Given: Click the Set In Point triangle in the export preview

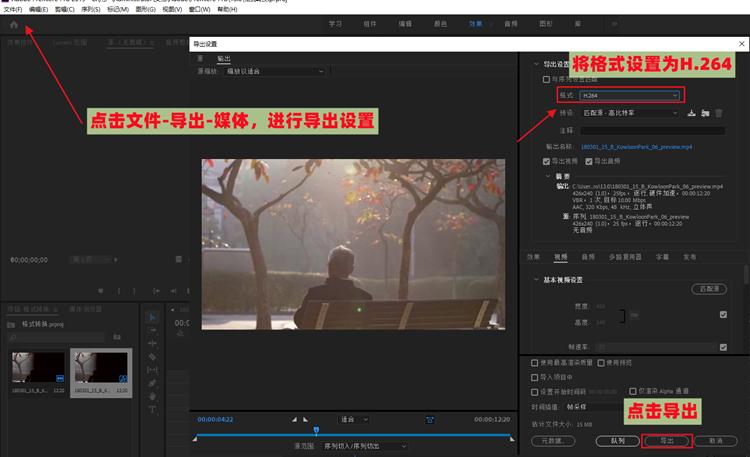Looking at the screenshot, I should 295,420.
